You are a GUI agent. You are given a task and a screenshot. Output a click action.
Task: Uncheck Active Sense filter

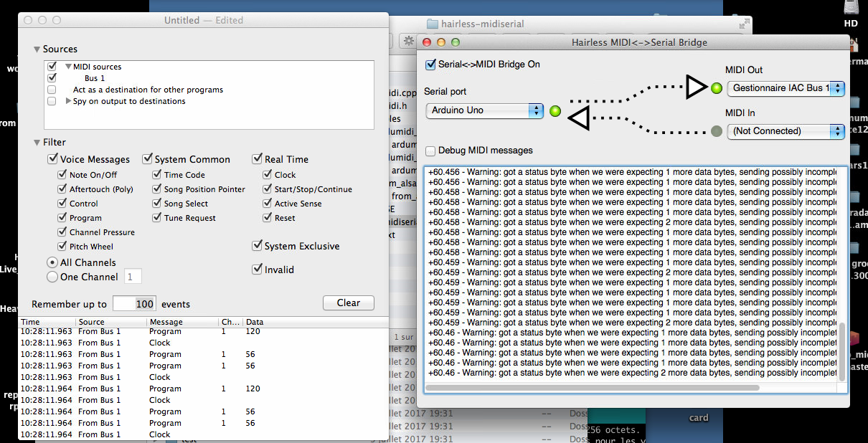tap(268, 203)
